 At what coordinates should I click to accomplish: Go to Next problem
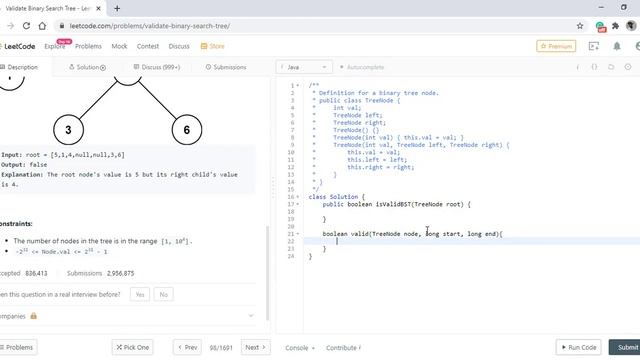point(256,347)
